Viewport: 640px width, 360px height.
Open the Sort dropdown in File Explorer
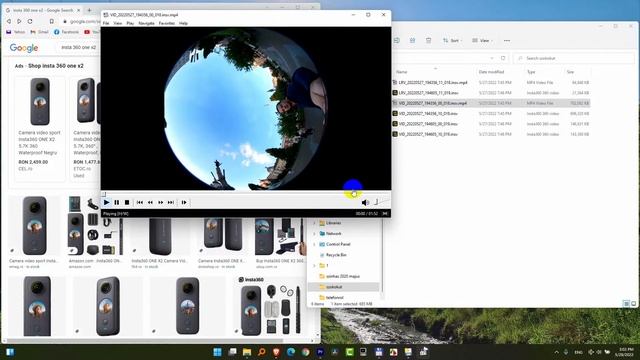point(452,40)
